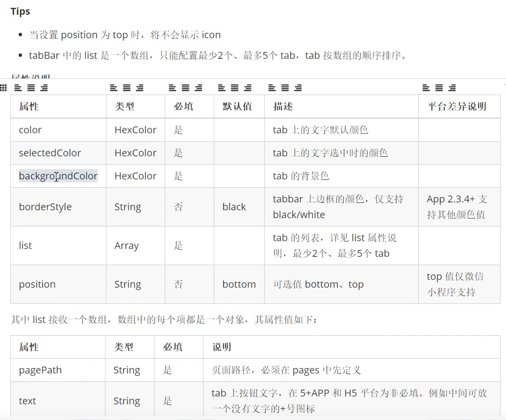Click the Tips heading
Viewport: 506px width, 420px height.
coord(20,11)
